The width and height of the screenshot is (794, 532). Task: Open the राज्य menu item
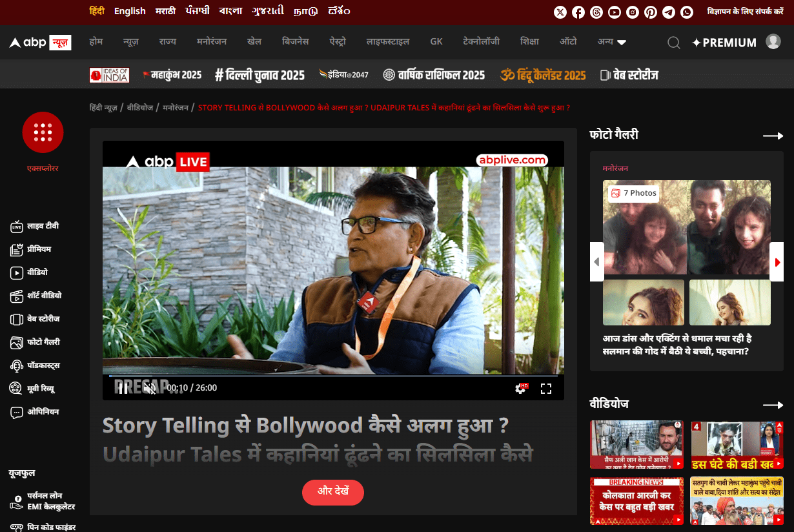pos(168,42)
